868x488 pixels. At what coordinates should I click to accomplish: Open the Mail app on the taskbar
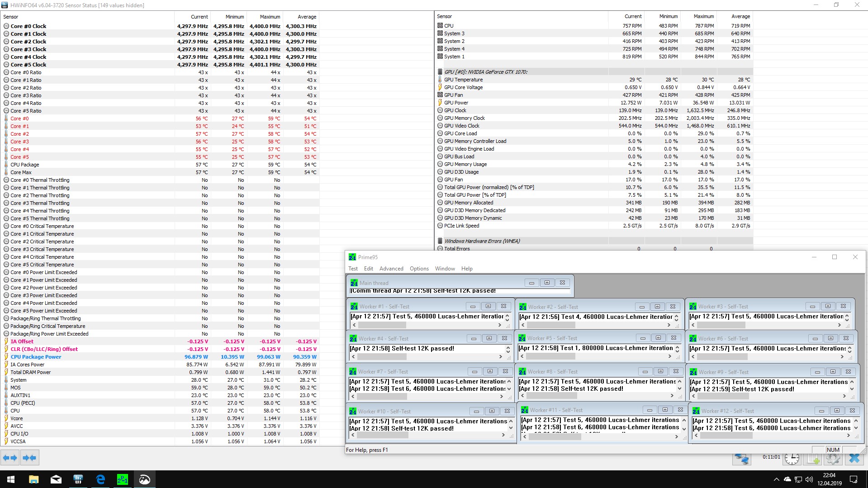tap(56, 479)
